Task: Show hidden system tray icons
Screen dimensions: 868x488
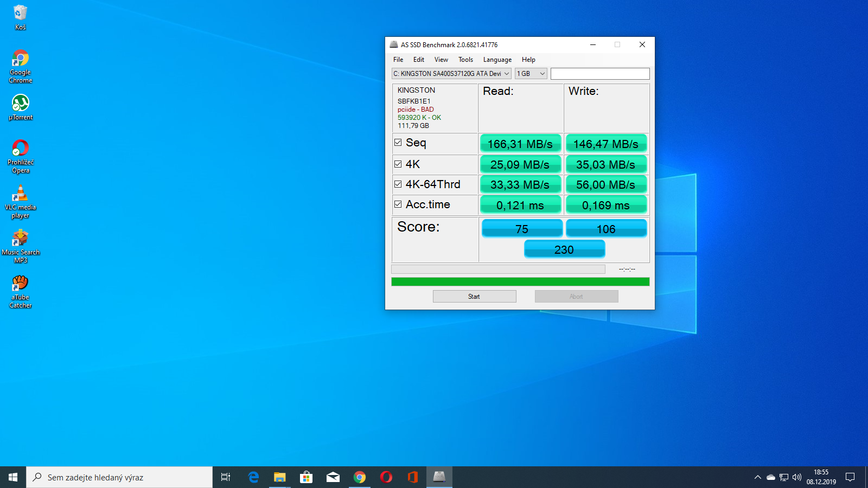Action: [757, 477]
